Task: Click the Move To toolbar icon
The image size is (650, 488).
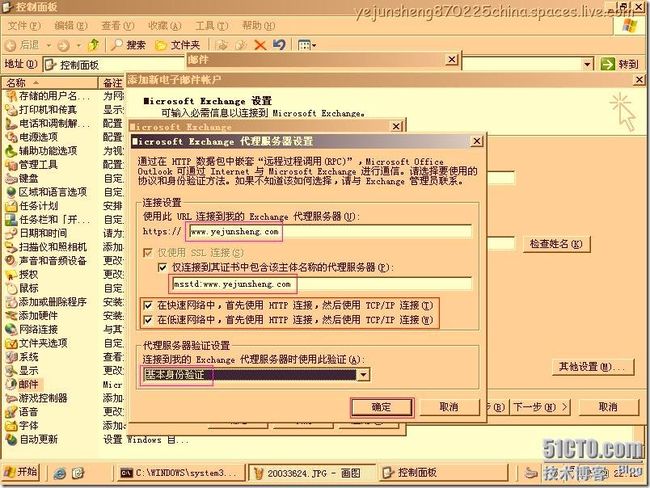Action: pos(222,45)
